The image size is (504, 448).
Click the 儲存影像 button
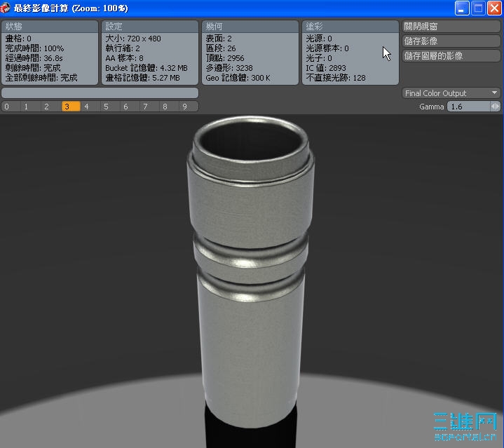pyautogui.click(x=451, y=41)
